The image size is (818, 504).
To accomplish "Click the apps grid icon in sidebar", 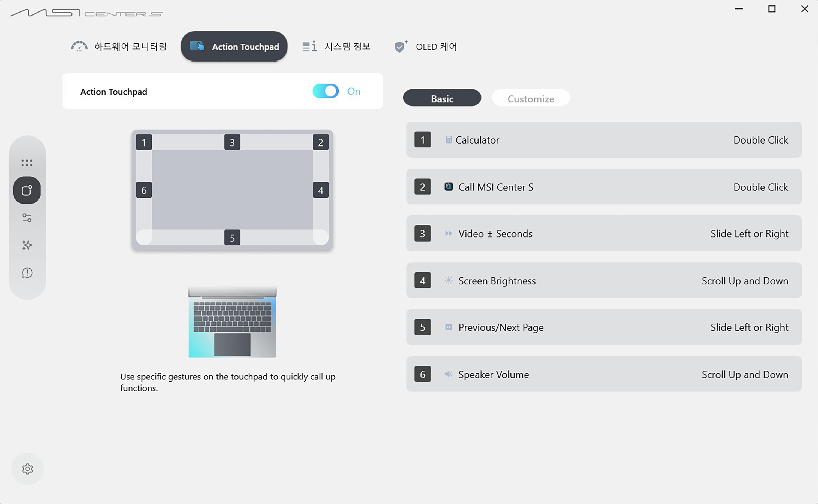I will [x=27, y=163].
